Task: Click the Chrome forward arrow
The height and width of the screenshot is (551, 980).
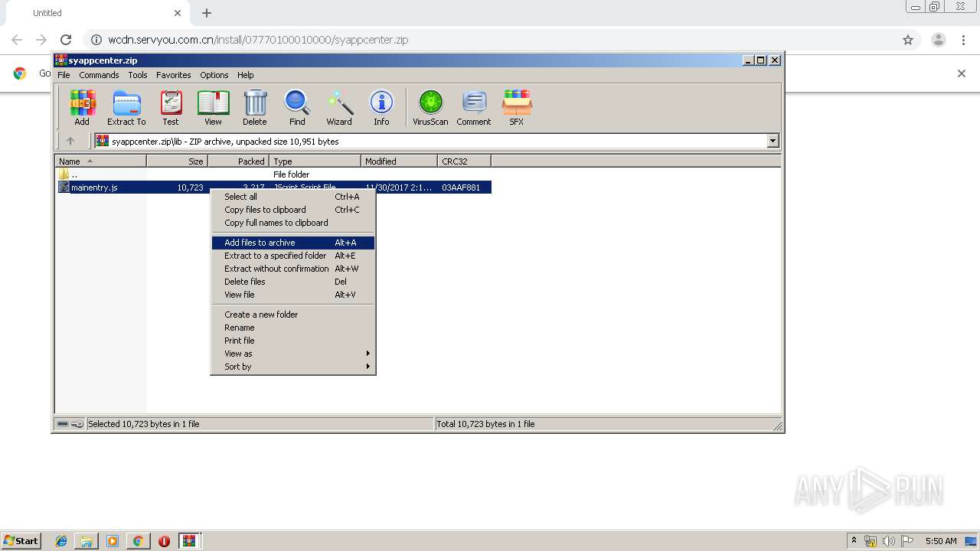Action: [41, 40]
